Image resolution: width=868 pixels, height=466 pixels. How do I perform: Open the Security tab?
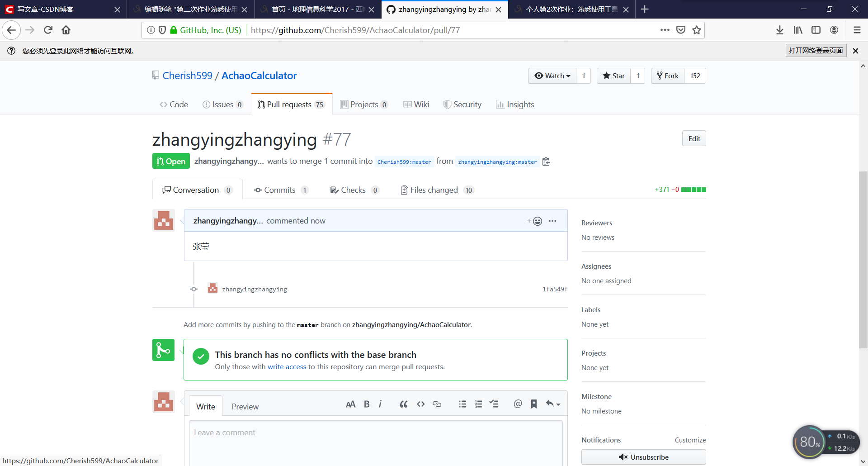click(462, 105)
